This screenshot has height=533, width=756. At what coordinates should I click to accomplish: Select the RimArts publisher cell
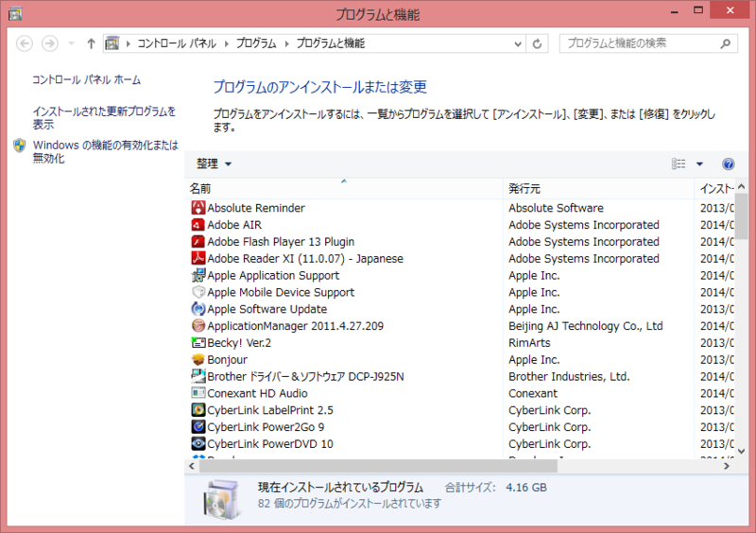tap(529, 343)
